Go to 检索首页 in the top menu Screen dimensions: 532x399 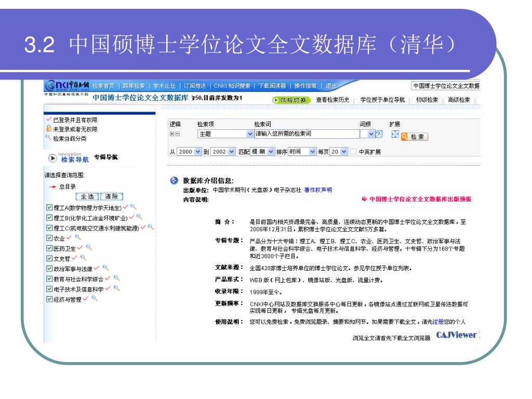(103, 86)
